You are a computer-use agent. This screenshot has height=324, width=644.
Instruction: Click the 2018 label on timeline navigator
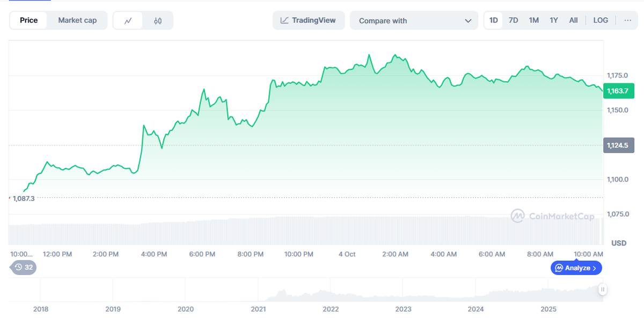(41, 309)
